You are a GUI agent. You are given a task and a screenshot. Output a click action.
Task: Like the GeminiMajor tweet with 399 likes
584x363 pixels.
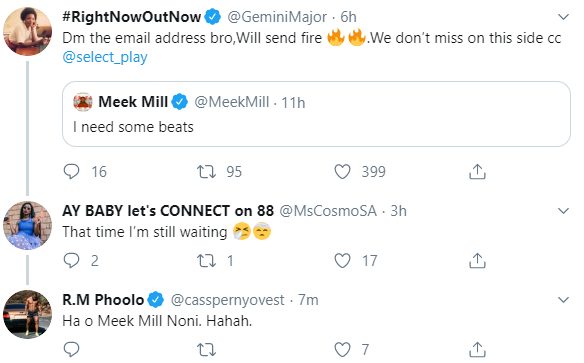(x=342, y=172)
